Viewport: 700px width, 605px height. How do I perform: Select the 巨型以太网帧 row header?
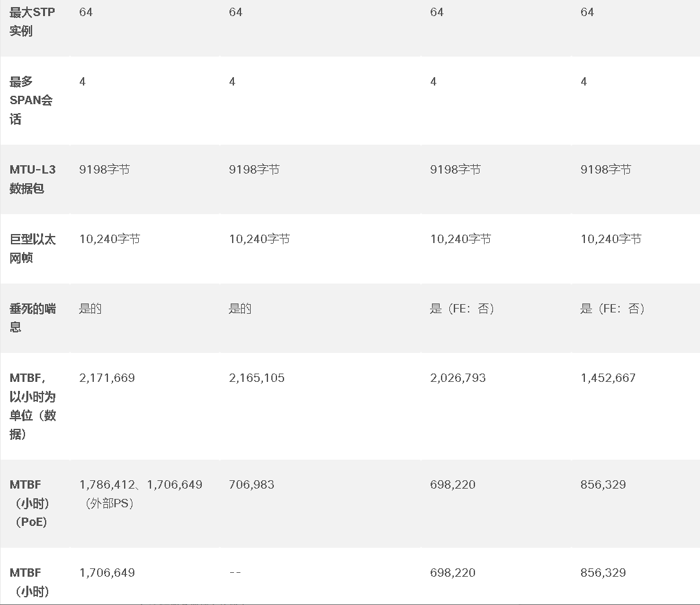tap(33, 248)
